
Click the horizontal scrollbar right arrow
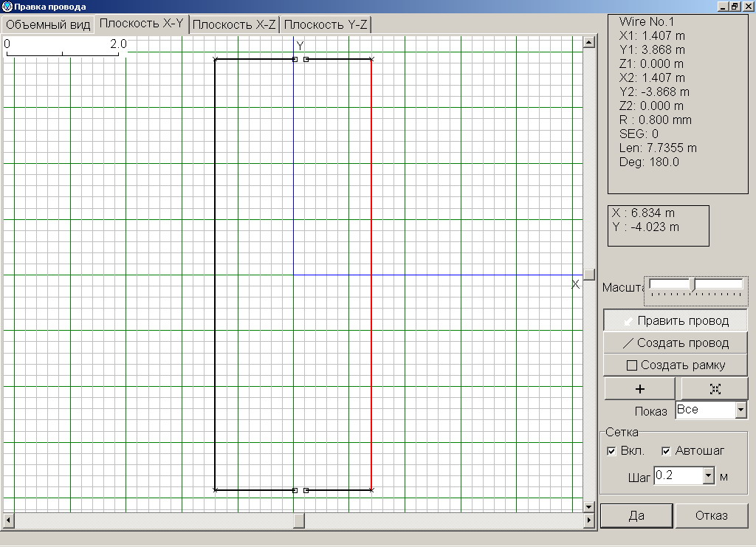coord(588,521)
